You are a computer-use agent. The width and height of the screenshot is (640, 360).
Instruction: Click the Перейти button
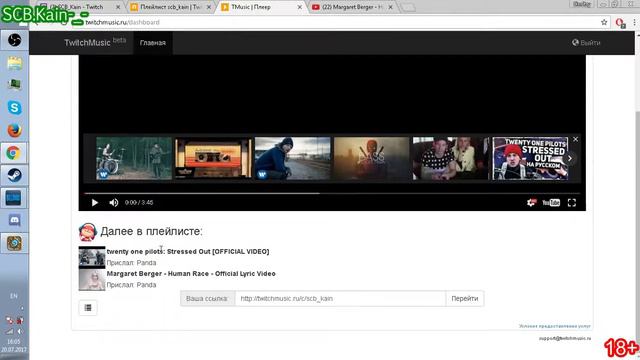click(x=464, y=298)
